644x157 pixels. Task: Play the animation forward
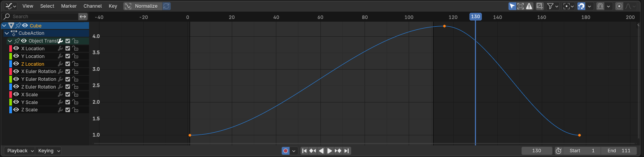(x=329, y=151)
